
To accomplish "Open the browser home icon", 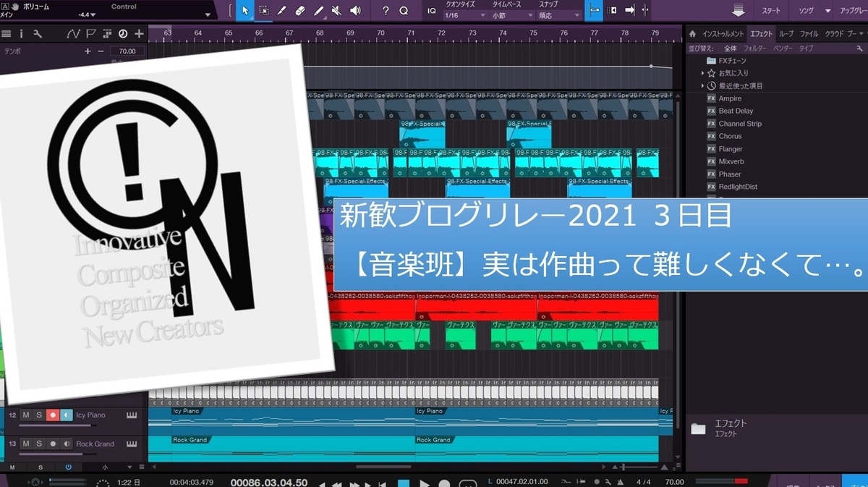I will (692, 34).
